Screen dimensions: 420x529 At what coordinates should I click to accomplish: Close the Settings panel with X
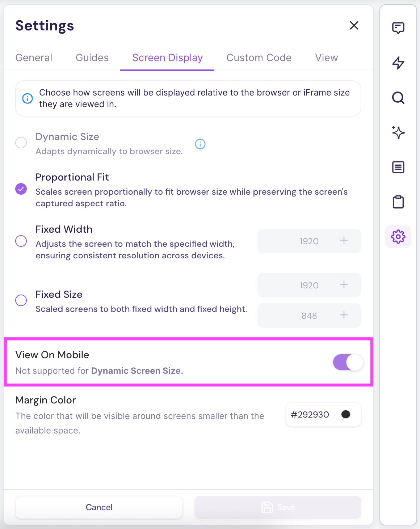point(354,25)
